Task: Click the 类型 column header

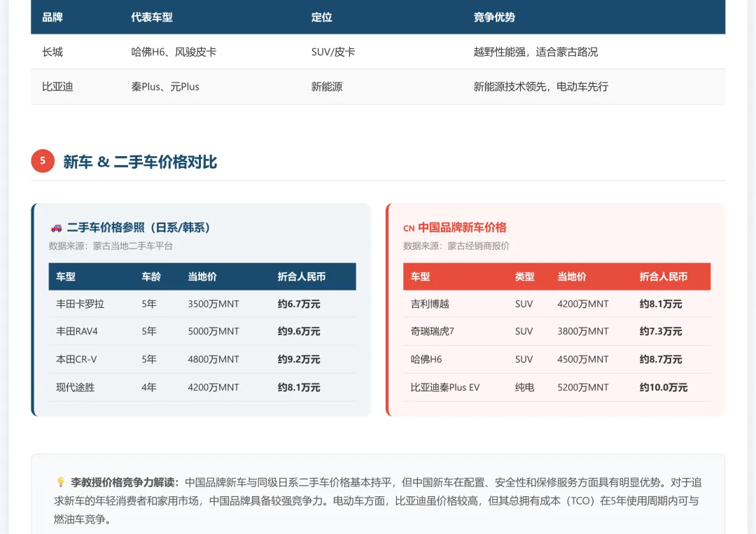Action: click(x=524, y=276)
